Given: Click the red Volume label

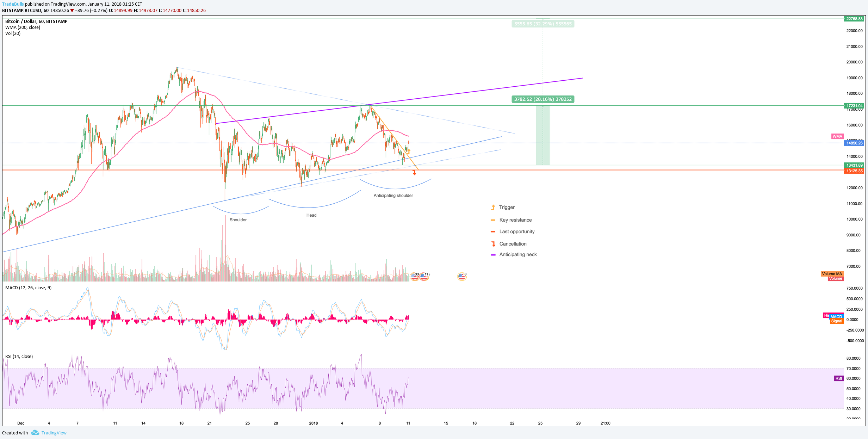Looking at the screenshot, I should pos(835,278).
